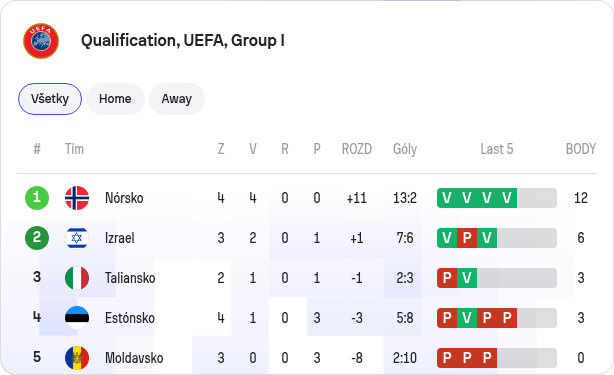
Task: Click the UEFA logo icon
Action: (x=41, y=41)
